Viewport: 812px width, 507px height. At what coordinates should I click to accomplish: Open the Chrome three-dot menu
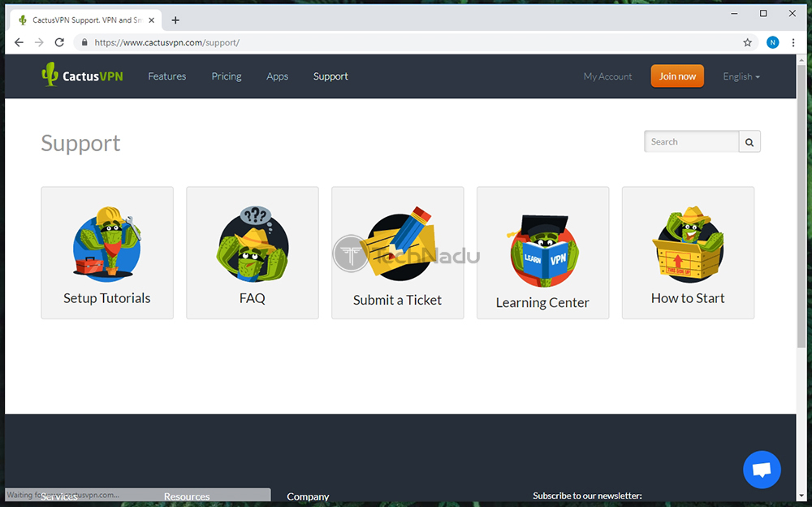(x=793, y=42)
